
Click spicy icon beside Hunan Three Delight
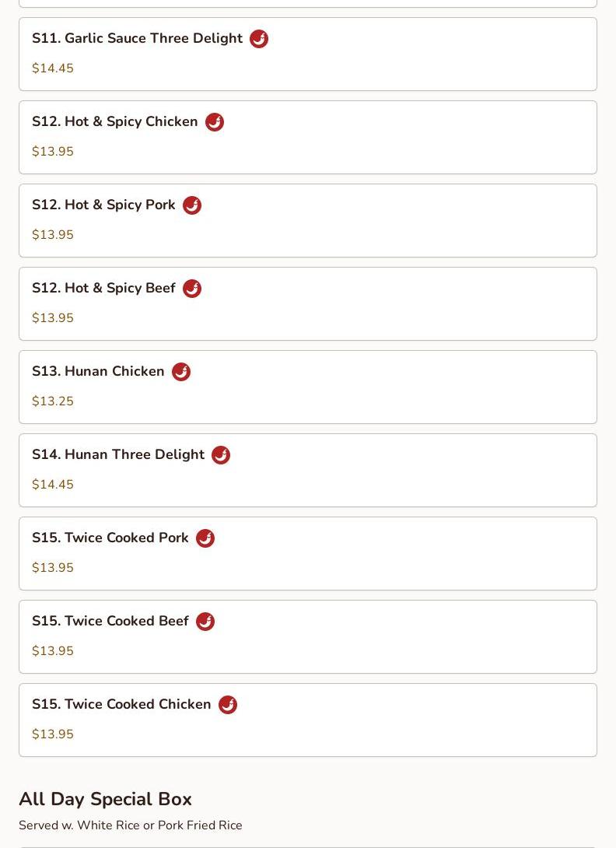click(x=221, y=455)
